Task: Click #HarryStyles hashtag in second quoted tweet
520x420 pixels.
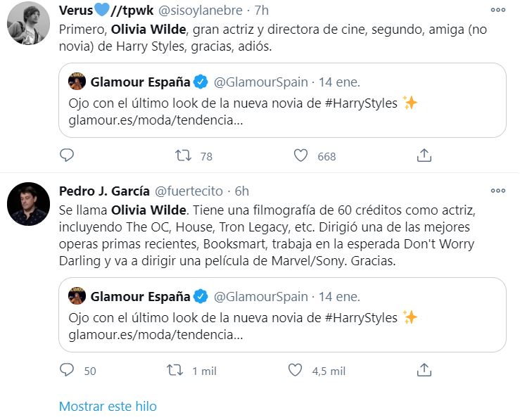Action: click(x=361, y=317)
